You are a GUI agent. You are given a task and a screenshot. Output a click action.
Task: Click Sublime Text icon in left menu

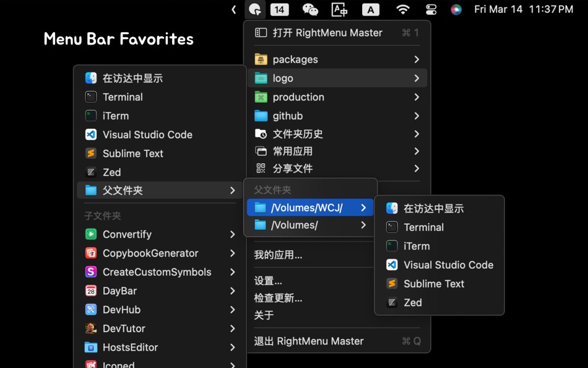91,153
